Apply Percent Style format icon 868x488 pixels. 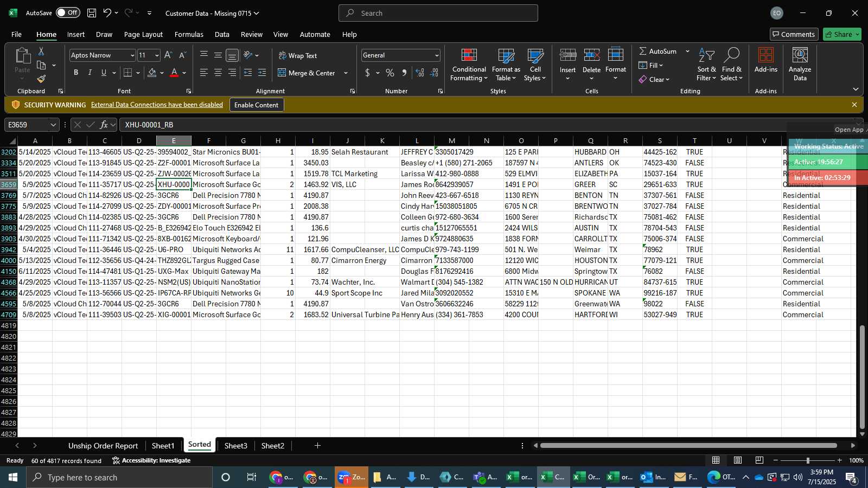[390, 73]
